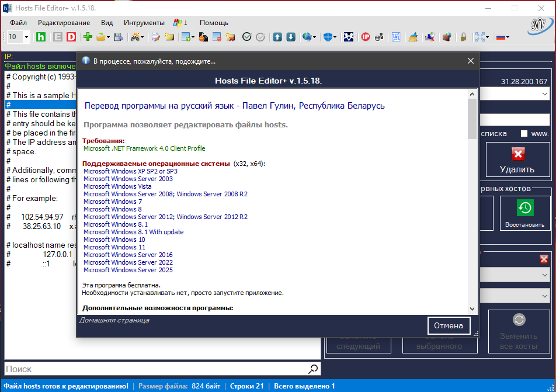Click the dialog scrollbar up arrow
Image resolution: width=556 pixels, height=392 pixels.
click(x=472, y=94)
